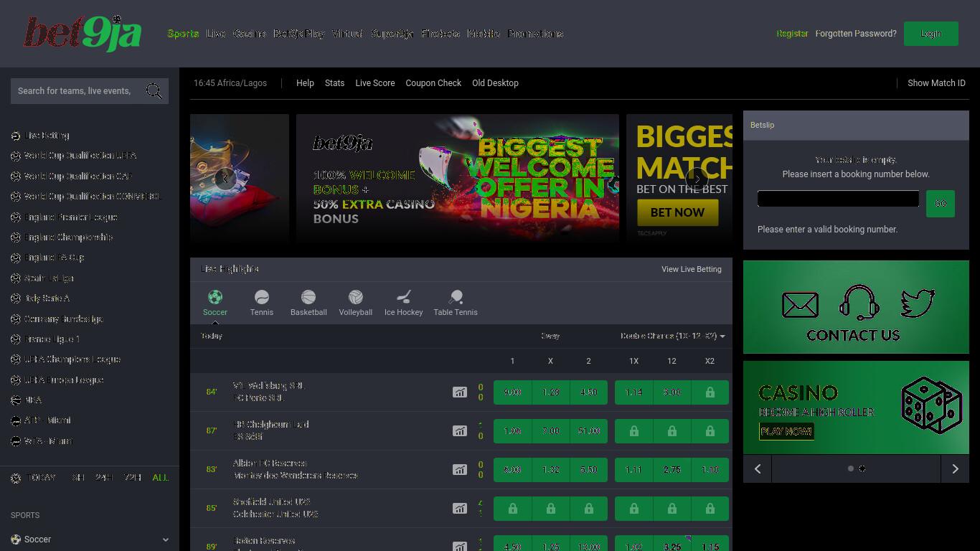Select 9.00 home odds for Wolfsburg match
Screen dimensions: 980x551
click(512, 392)
